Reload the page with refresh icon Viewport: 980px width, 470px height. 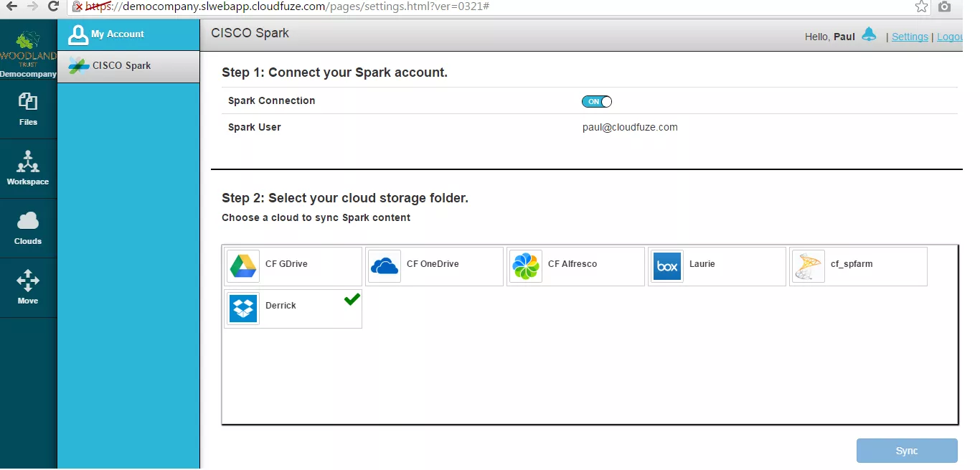tap(53, 6)
